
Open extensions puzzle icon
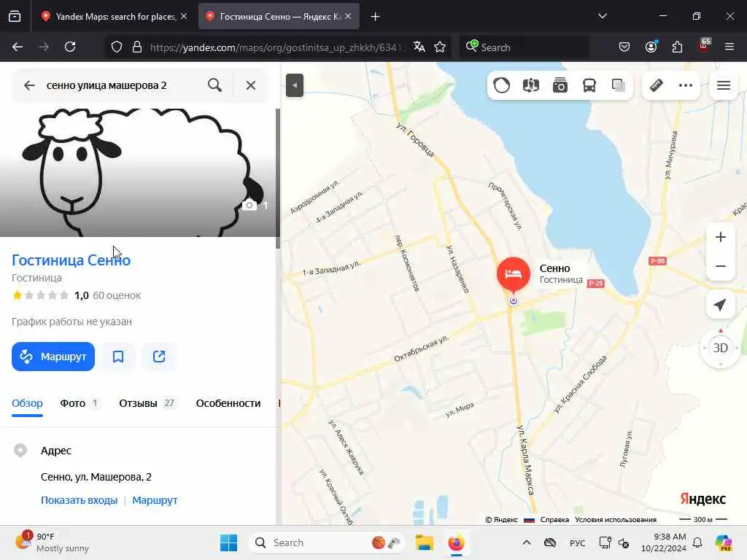pyautogui.click(x=677, y=47)
